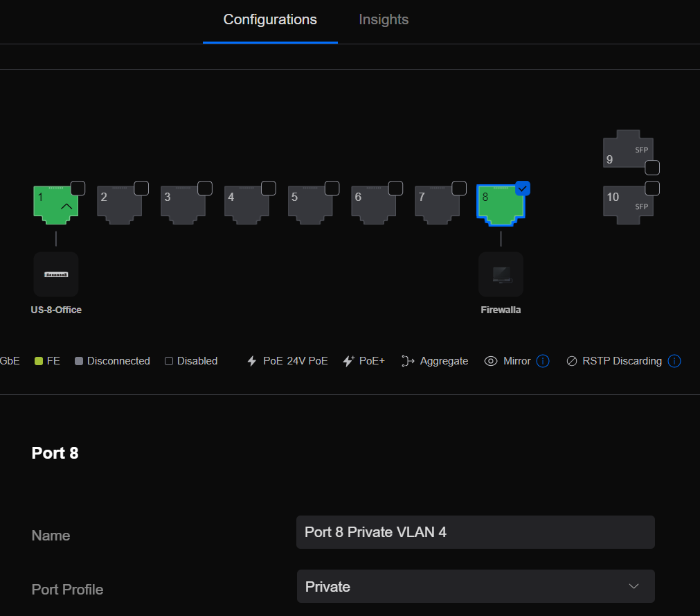Click the RSTP Discarding info icon
Screen dimensions: 700x616
674,361
